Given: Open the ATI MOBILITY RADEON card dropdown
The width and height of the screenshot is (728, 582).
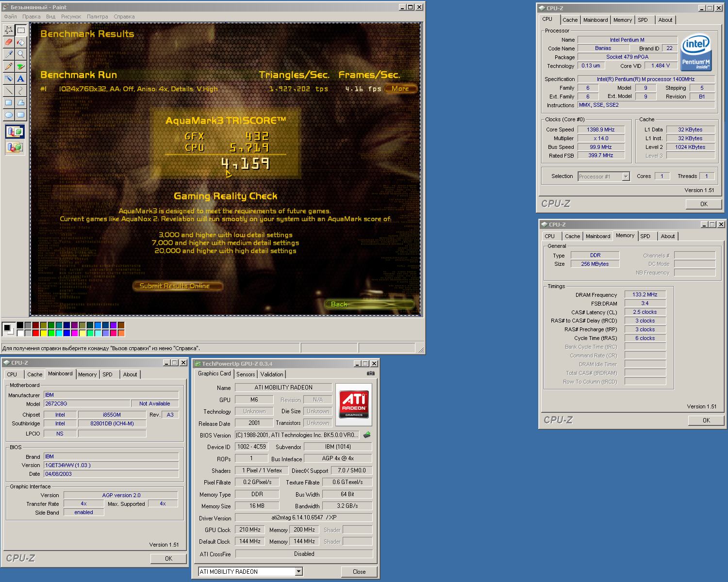Looking at the screenshot, I should point(250,571).
